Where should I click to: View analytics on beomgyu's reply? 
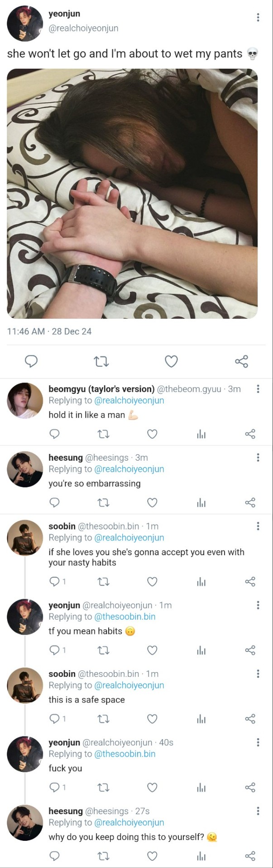point(201,434)
